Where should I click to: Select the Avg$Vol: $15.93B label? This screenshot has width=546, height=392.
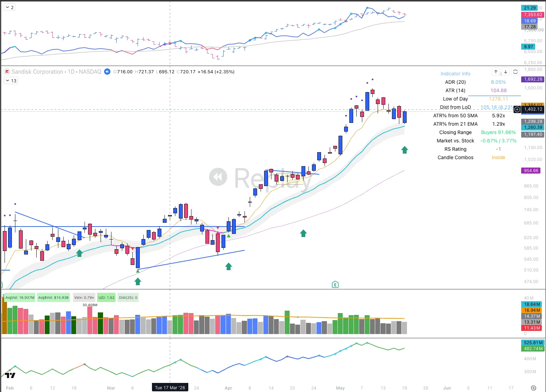click(53, 298)
